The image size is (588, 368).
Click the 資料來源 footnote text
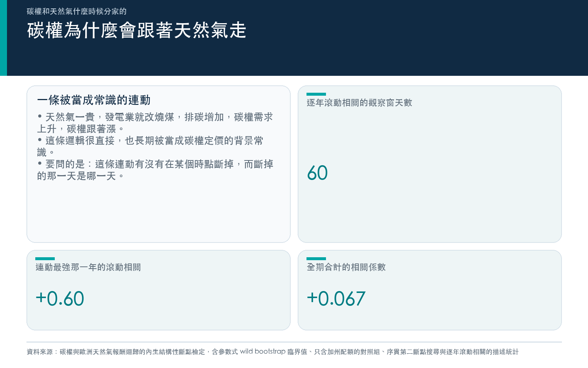pos(273,352)
